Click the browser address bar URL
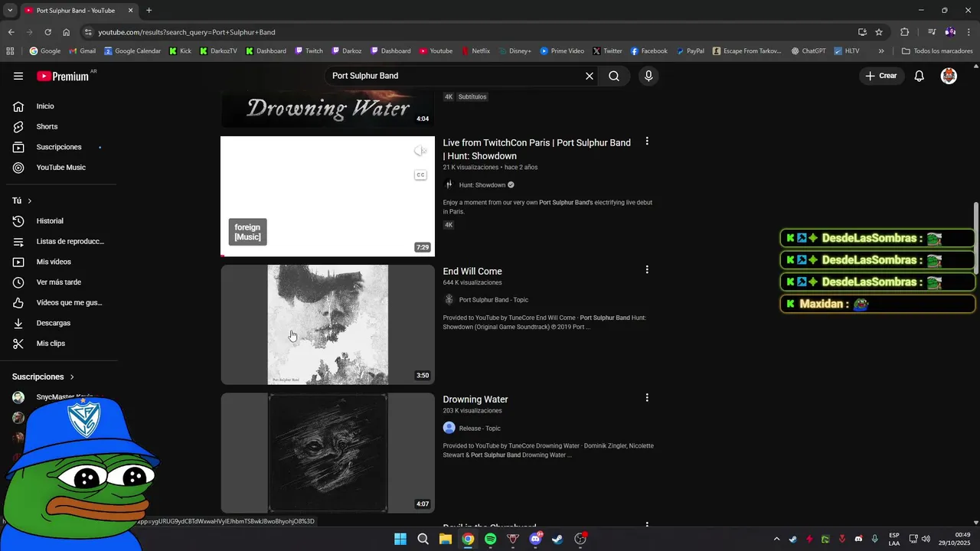Screen dimensions: 980x551 pos(187,32)
